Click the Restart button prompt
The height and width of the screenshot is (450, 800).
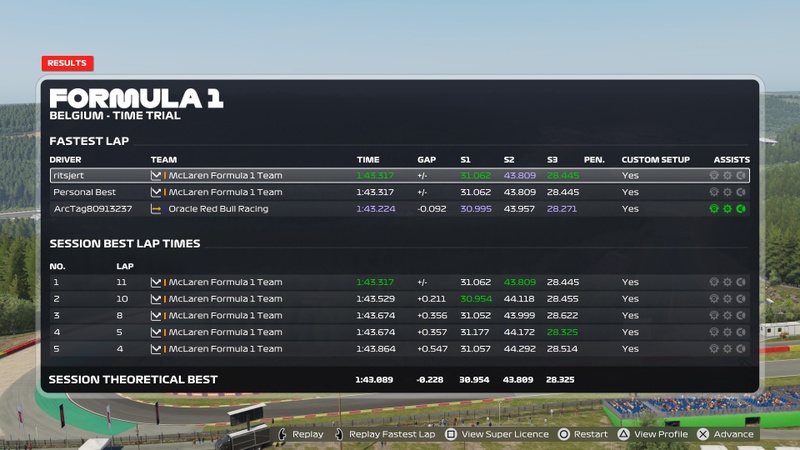583,434
